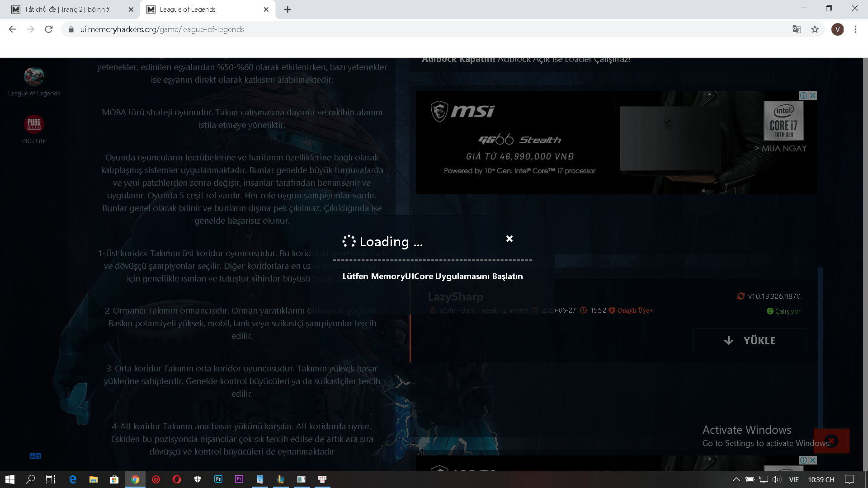This screenshot has height=488, width=868.
Task: Open Chrome's three-dot menu
Action: click(855, 29)
